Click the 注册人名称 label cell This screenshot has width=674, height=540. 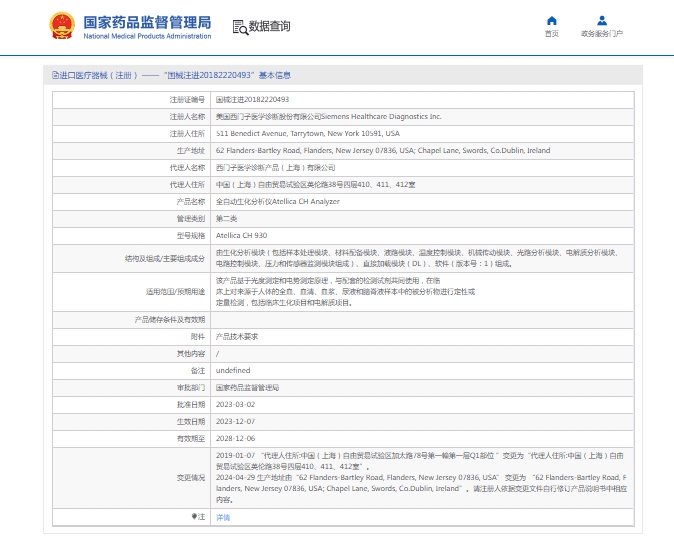pyautogui.click(x=132, y=117)
